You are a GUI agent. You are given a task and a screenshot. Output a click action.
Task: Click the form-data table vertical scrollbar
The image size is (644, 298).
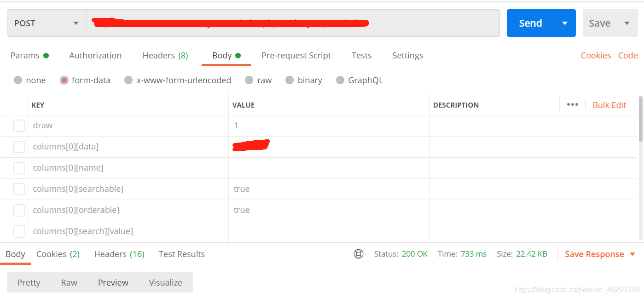641,119
